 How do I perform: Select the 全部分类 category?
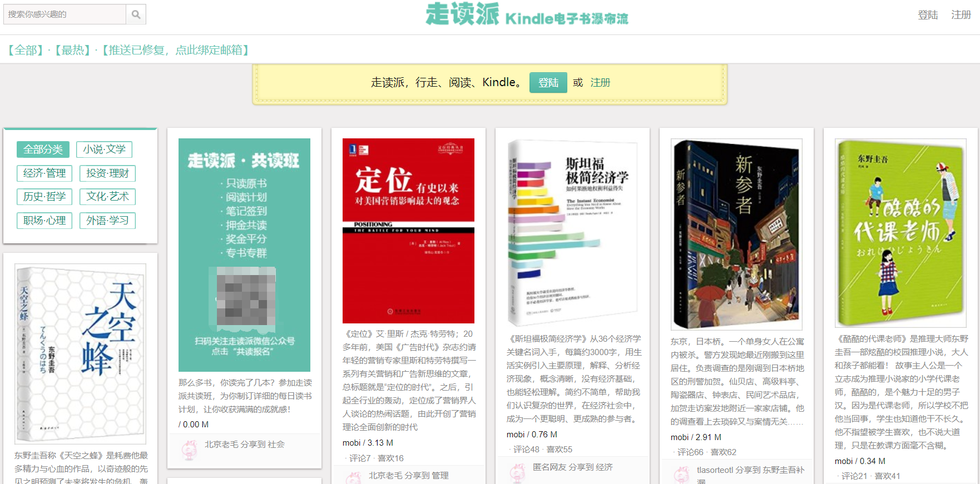43,149
